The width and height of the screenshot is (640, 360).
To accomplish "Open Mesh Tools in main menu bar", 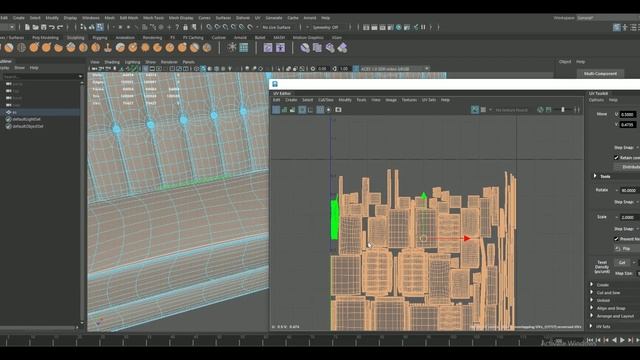I will point(153,18).
